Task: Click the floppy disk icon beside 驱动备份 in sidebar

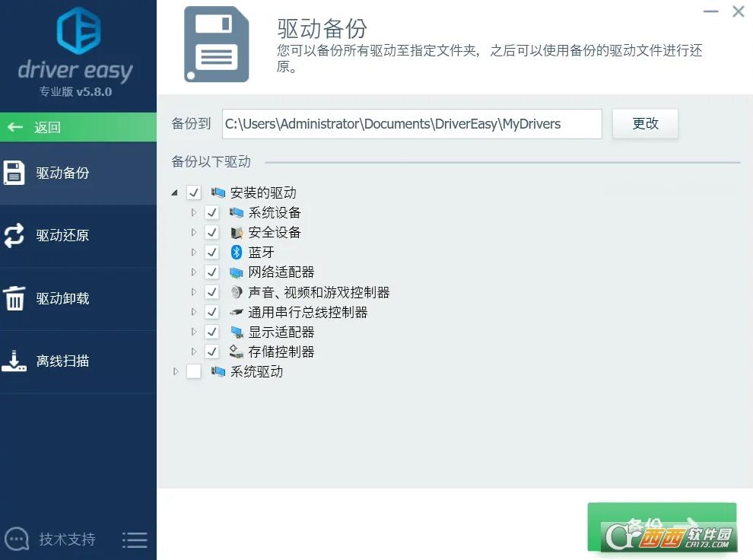Action: click(x=14, y=173)
